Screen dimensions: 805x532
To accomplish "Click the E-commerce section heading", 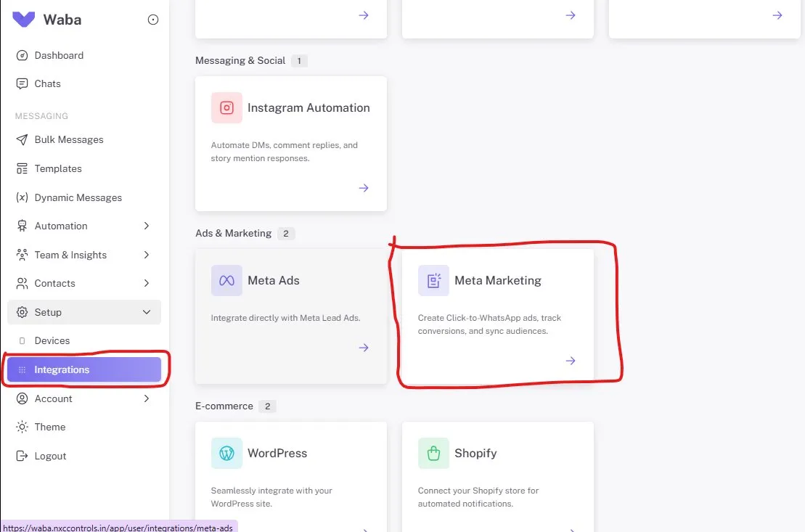I will coord(224,406).
